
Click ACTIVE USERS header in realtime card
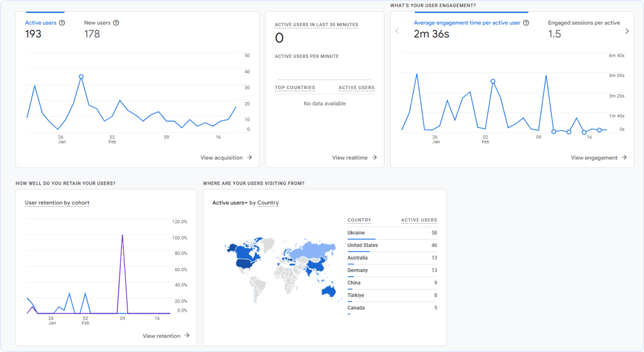(356, 88)
